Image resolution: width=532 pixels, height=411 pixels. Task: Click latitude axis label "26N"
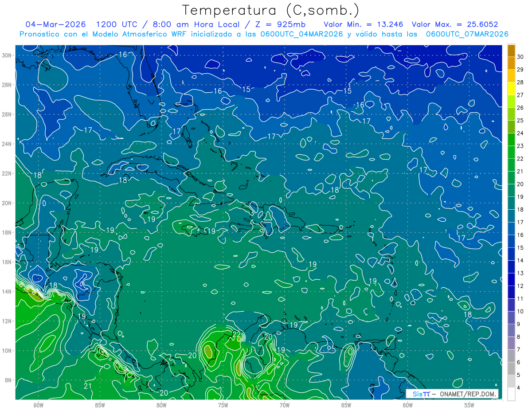[x=7, y=114]
